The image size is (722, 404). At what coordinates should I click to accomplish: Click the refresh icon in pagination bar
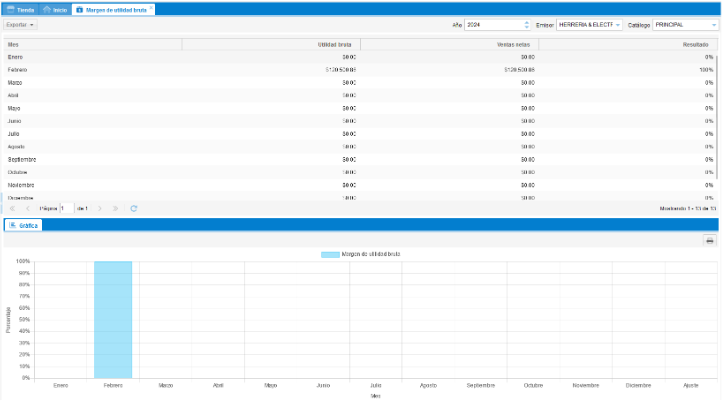click(x=134, y=208)
